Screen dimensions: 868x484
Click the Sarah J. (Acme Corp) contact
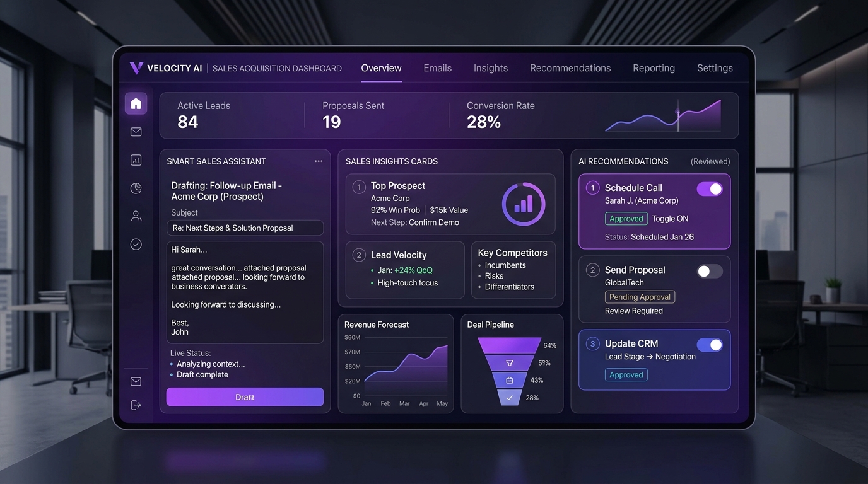[x=642, y=200]
